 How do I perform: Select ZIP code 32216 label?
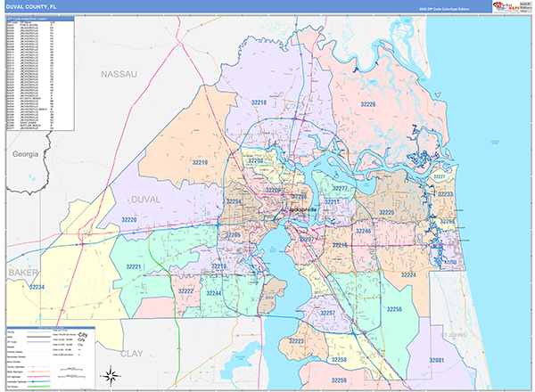point(340,245)
